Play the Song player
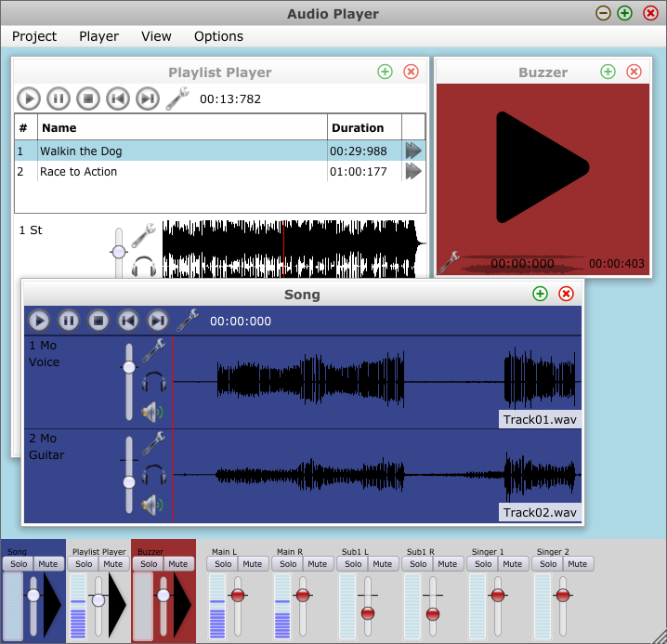The height and width of the screenshot is (644, 667). coord(39,321)
